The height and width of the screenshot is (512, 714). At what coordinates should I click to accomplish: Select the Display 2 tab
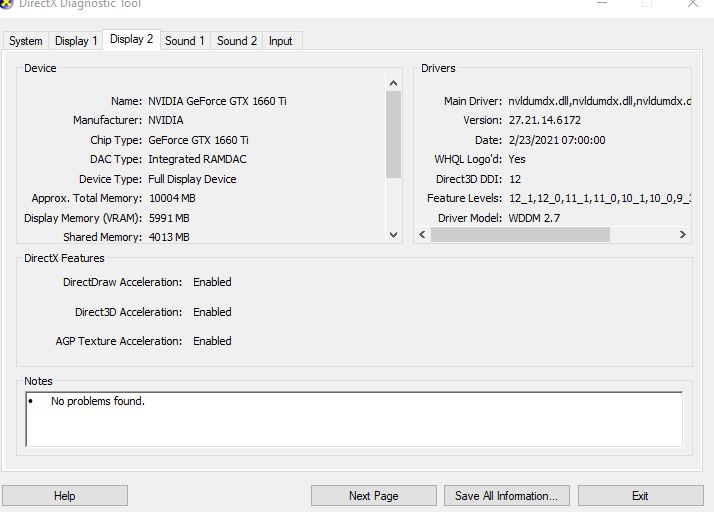coord(132,39)
